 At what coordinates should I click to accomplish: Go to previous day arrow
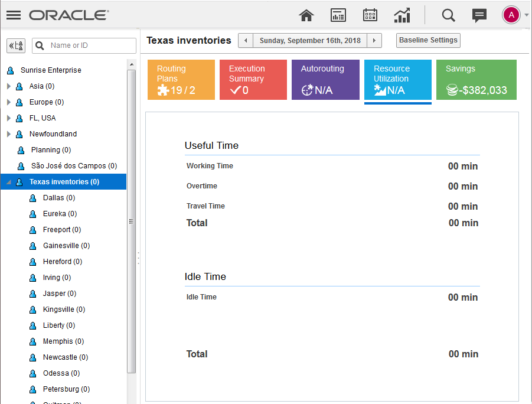point(246,40)
